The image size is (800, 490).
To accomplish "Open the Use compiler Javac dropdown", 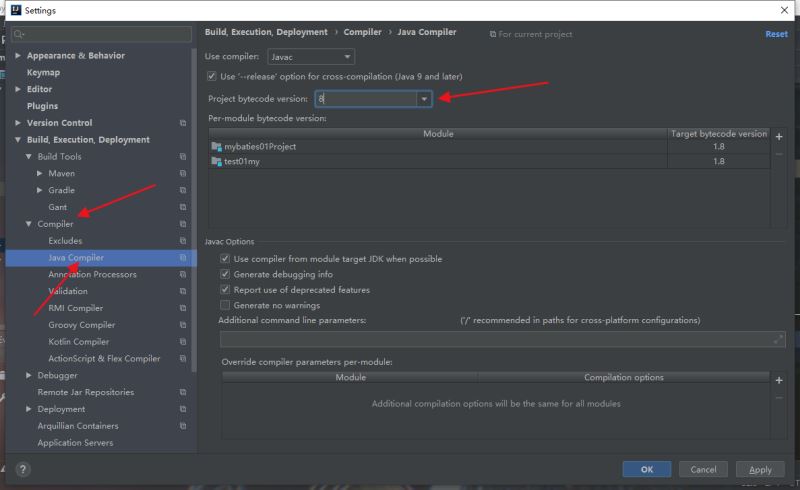I will click(x=311, y=57).
